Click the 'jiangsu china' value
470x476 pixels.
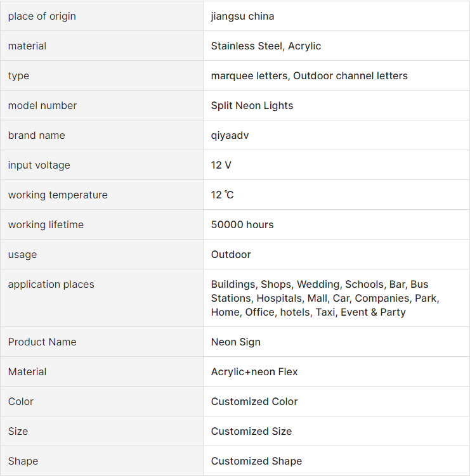click(242, 16)
